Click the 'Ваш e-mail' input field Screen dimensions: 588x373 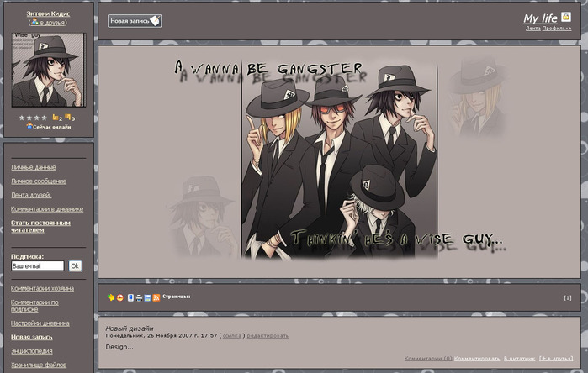coord(38,266)
